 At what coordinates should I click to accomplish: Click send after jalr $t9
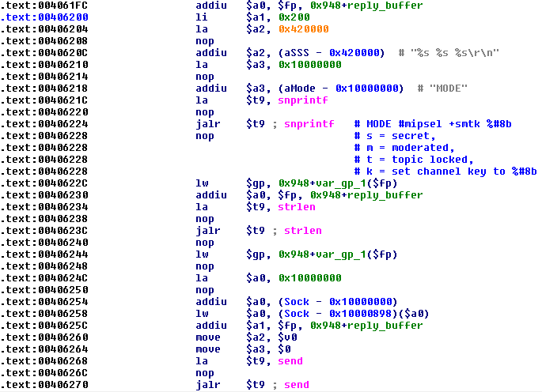(x=297, y=385)
